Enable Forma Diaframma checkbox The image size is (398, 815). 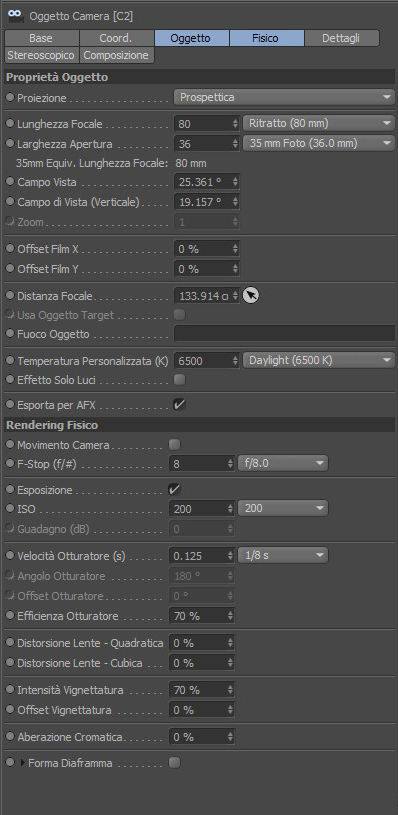[175, 763]
